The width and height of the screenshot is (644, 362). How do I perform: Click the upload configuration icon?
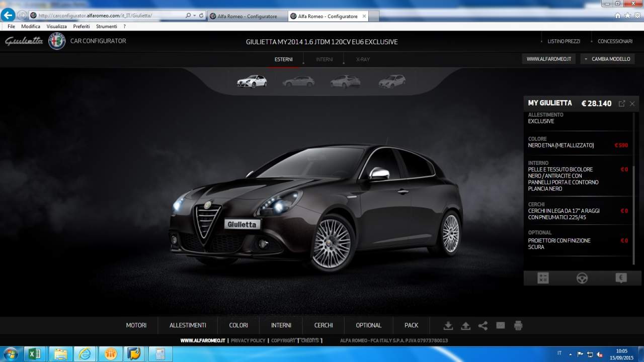pos(466,326)
